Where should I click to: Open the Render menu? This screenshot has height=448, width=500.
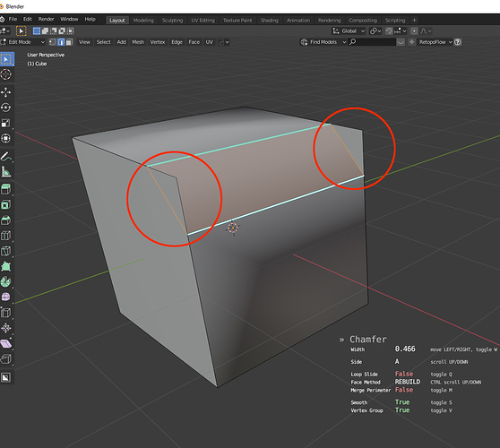(47, 20)
